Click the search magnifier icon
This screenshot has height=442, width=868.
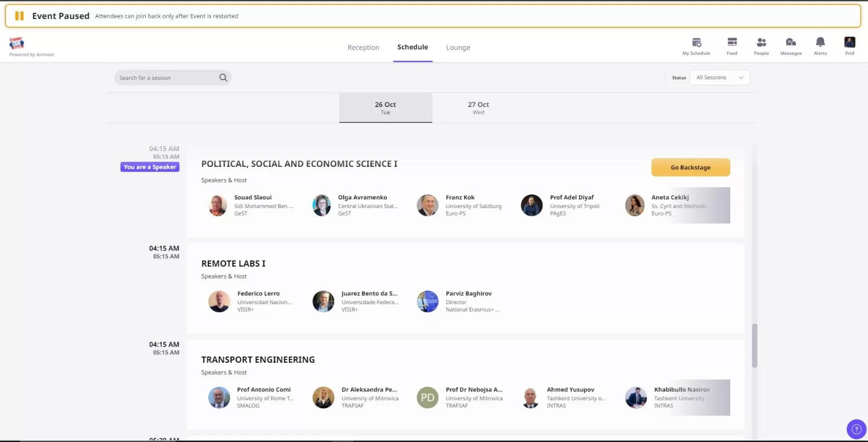click(x=223, y=78)
